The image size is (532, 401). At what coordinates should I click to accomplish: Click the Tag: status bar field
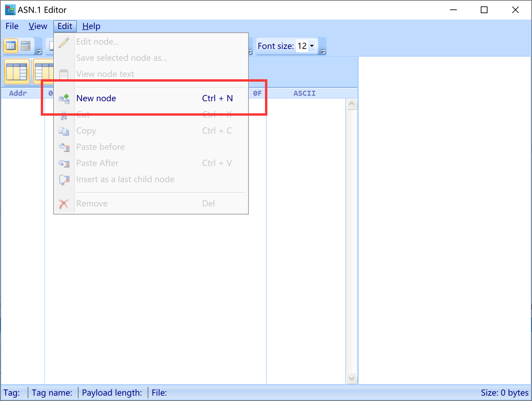pyautogui.click(x=12, y=393)
